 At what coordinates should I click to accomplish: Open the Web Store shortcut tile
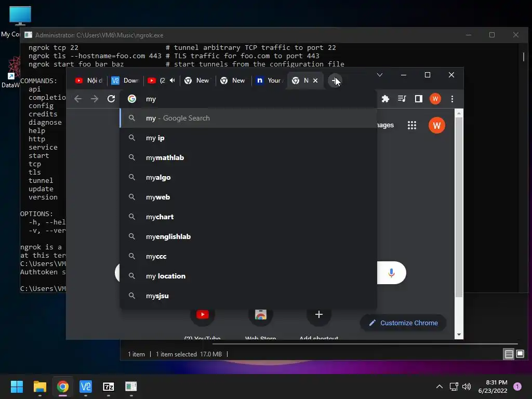click(x=261, y=314)
